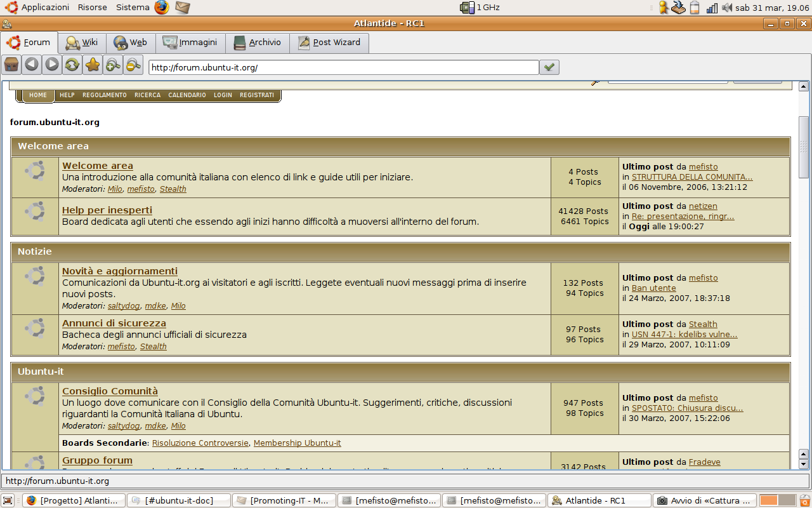The image size is (812, 508).
Task: Switch to the Web tab
Action: pyautogui.click(x=130, y=43)
